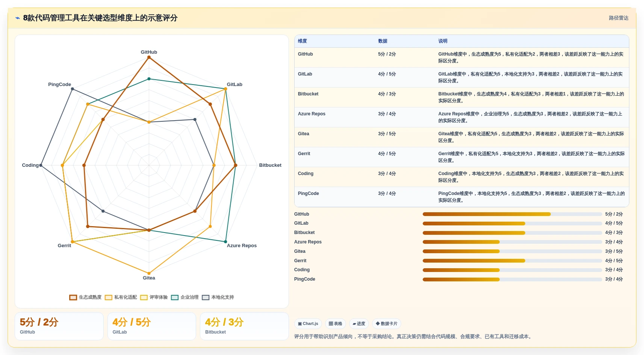Viewport: 644px width, 355px height.
Task: Click the Bitbucket progress bar
Action: click(x=512, y=233)
